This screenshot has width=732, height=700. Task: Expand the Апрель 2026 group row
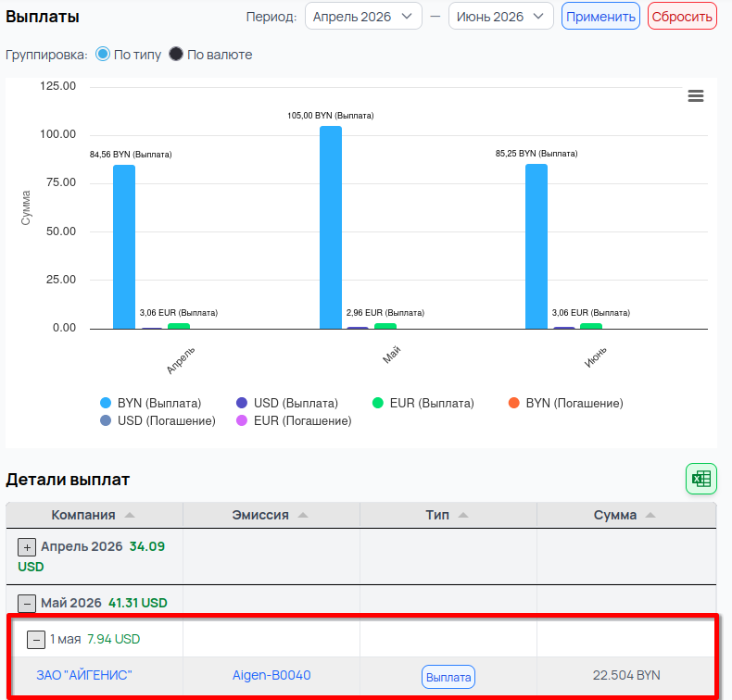(x=28, y=547)
